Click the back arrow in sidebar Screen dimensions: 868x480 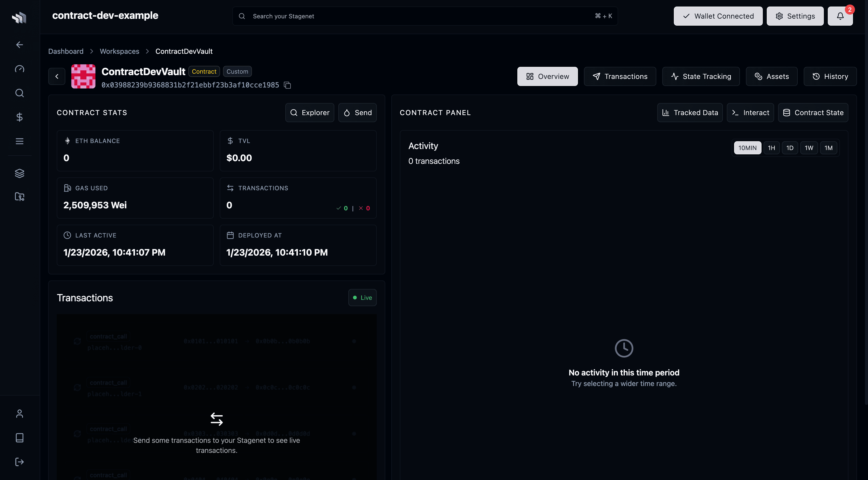(x=20, y=45)
